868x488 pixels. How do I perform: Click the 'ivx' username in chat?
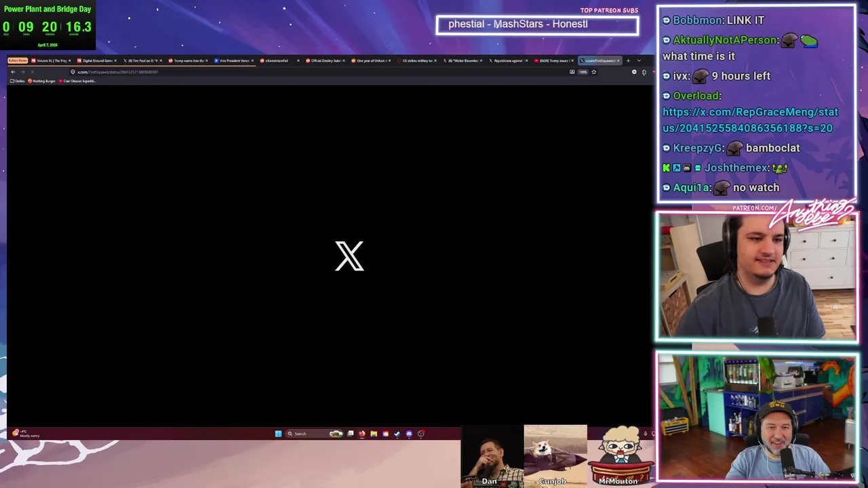[680, 76]
